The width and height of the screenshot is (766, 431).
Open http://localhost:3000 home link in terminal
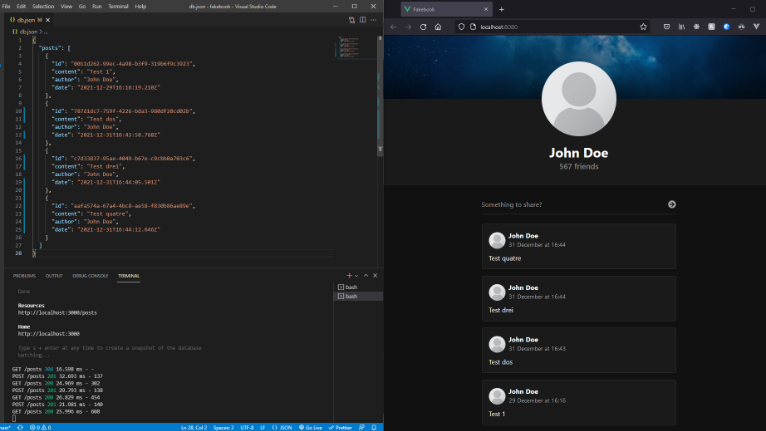coord(49,334)
